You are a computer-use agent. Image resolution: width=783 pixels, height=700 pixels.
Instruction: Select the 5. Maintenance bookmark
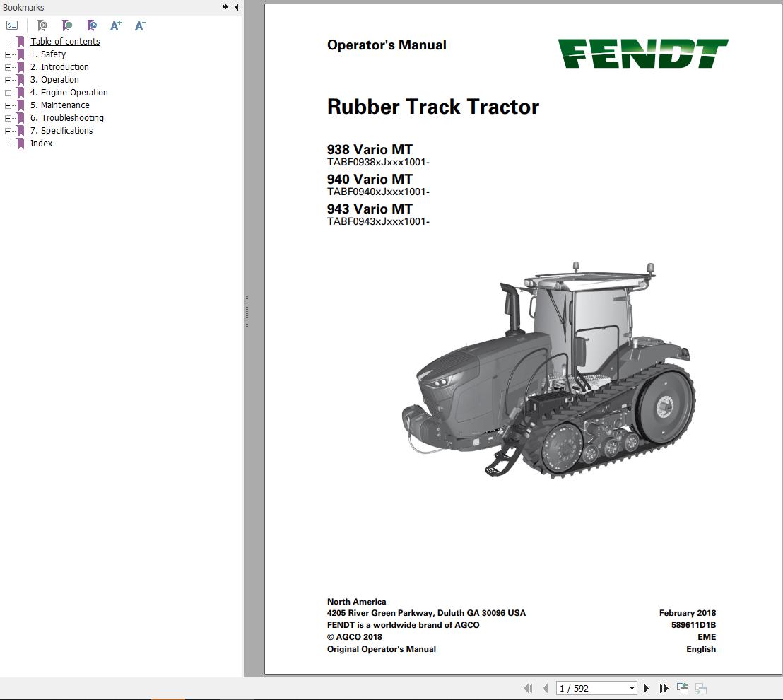point(60,105)
